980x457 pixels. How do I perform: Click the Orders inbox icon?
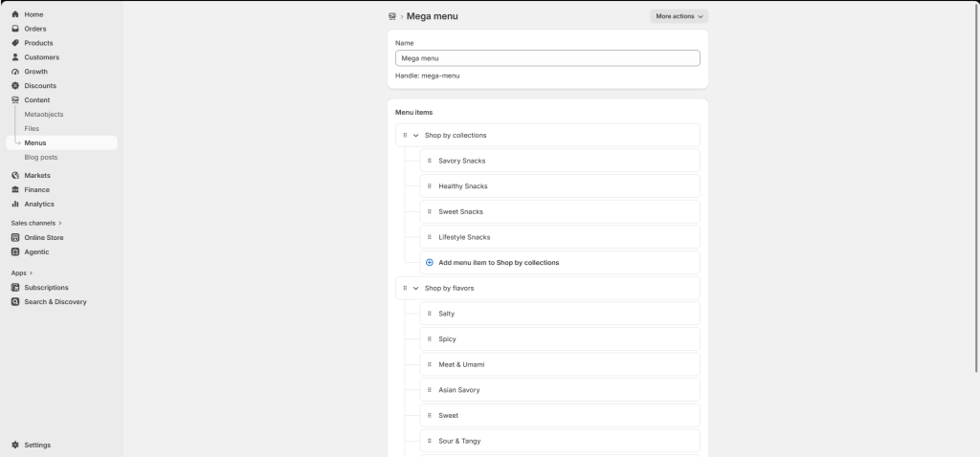(15, 29)
